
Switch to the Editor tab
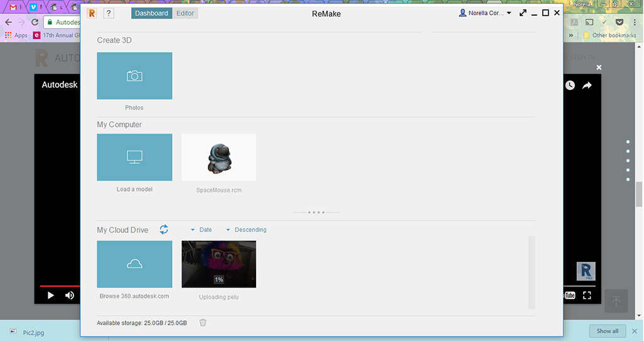click(x=185, y=13)
